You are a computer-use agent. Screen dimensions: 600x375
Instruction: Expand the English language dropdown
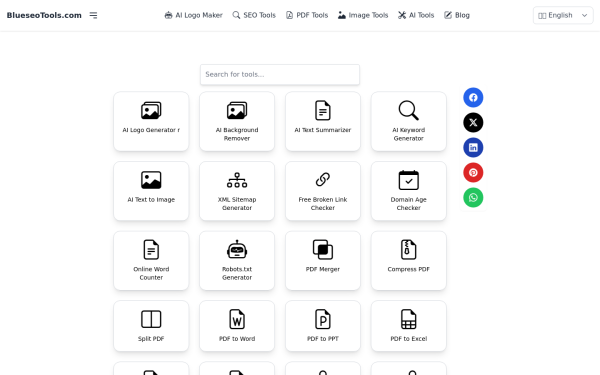pos(563,15)
